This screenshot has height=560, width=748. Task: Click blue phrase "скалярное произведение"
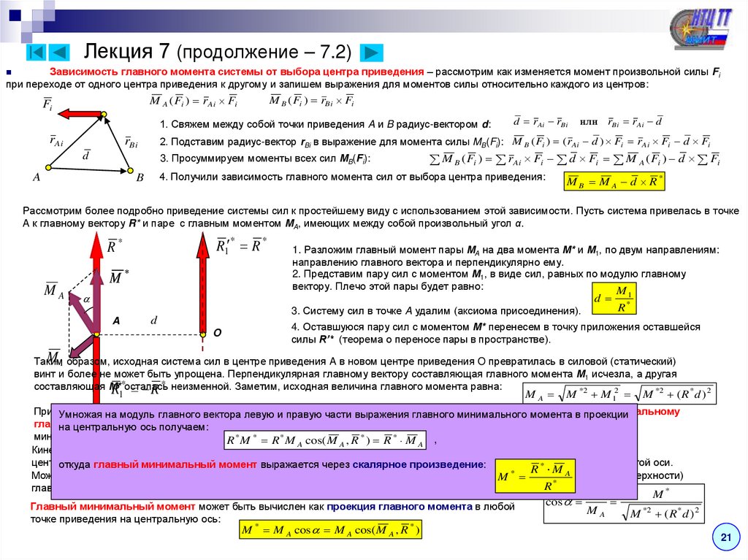pyautogui.click(x=417, y=464)
